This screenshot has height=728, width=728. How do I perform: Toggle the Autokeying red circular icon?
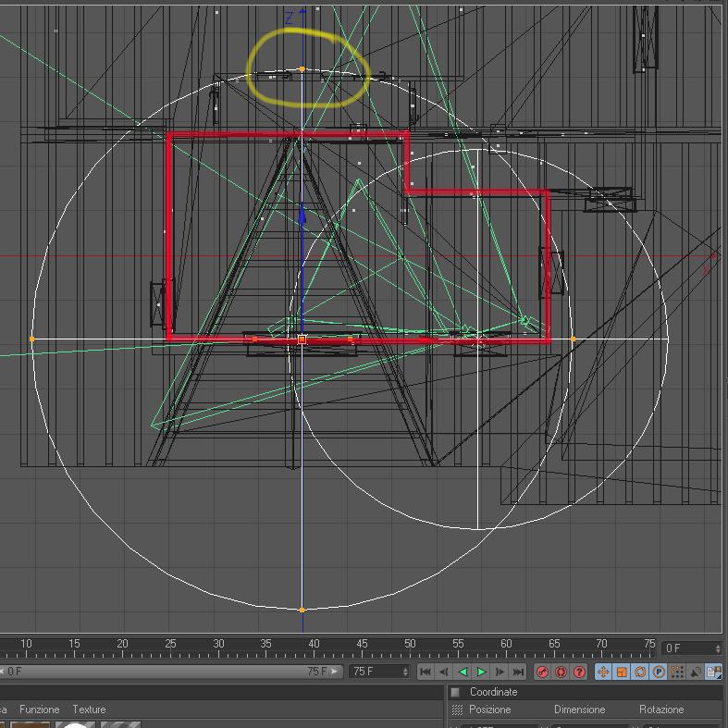(561, 672)
